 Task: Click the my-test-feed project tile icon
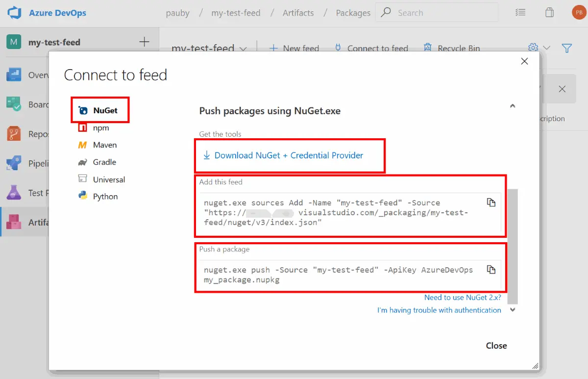[14, 42]
